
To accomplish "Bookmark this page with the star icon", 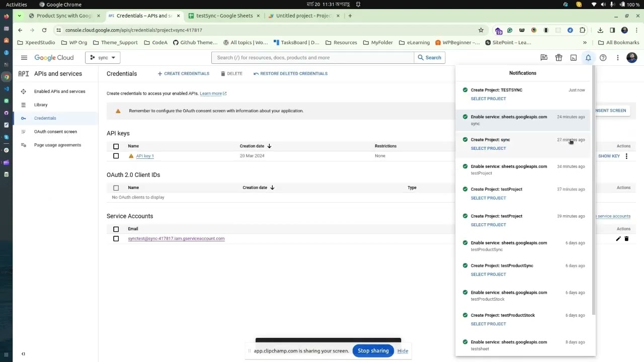I will point(481,30).
